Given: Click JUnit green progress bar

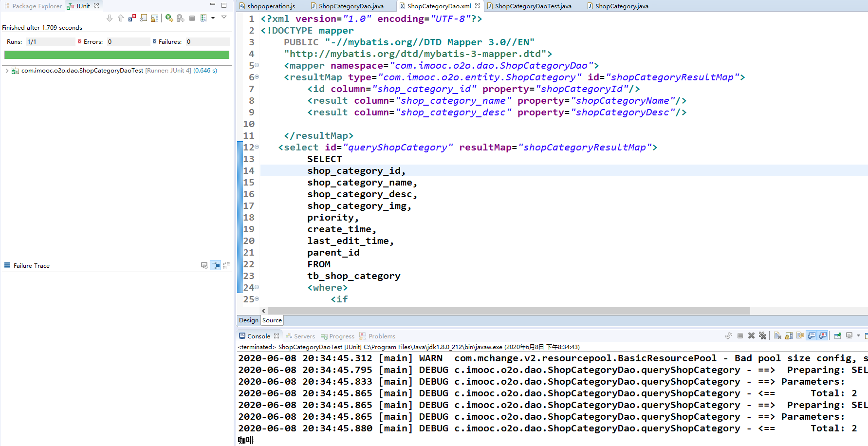Looking at the screenshot, I should (x=117, y=55).
